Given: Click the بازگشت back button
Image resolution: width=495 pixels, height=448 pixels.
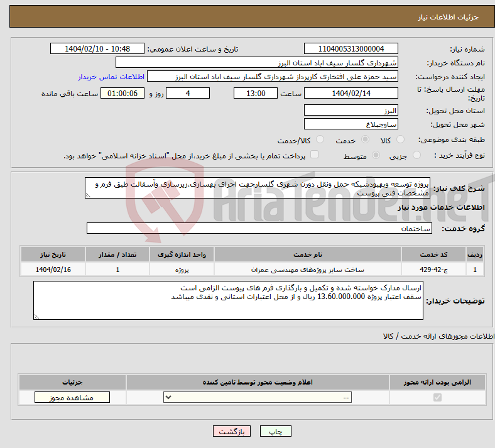Looking at the screenshot, I should (x=231, y=431).
